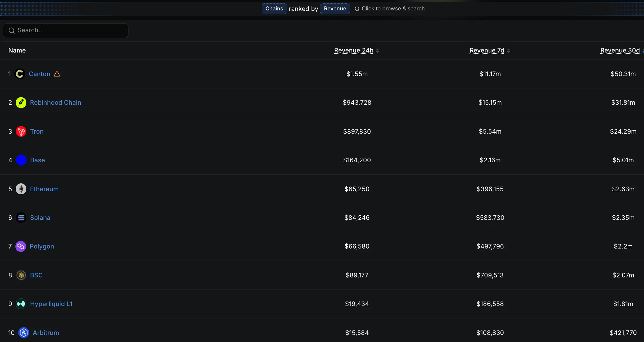Open the Robinhood Chain page
This screenshot has height=342, width=644.
click(x=56, y=102)
